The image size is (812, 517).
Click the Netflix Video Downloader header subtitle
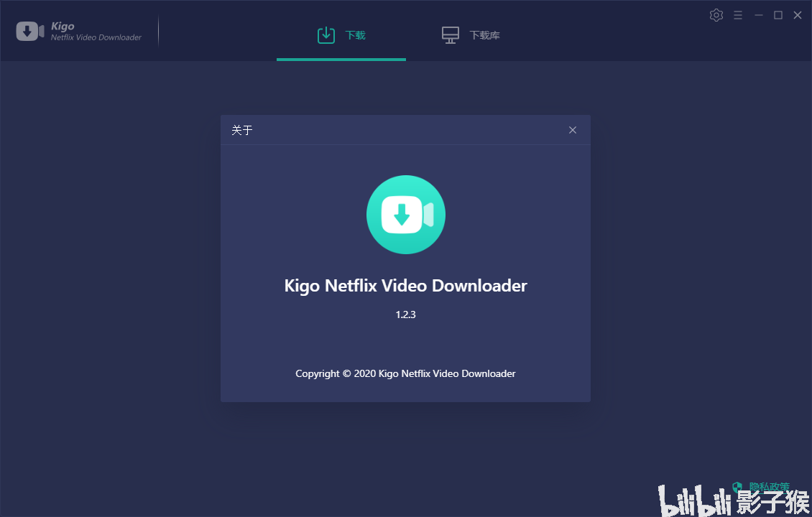click(96, 37)
